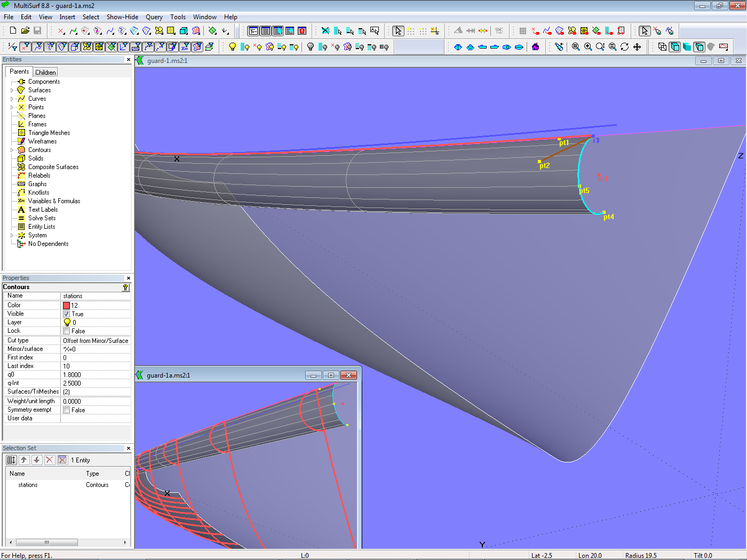The width and height of the screenshot is (747, 560).
Task: Toggle the Lock property checkbox
Action: coord(67,331)
